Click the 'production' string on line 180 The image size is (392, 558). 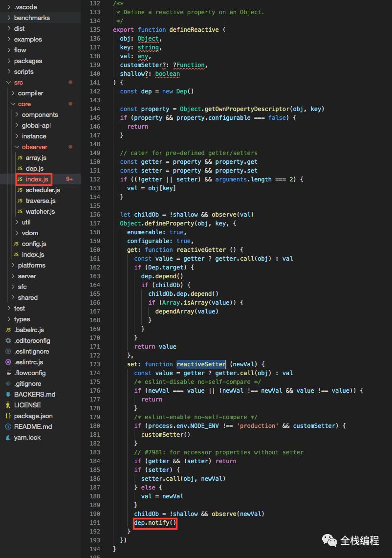[258, 426]
